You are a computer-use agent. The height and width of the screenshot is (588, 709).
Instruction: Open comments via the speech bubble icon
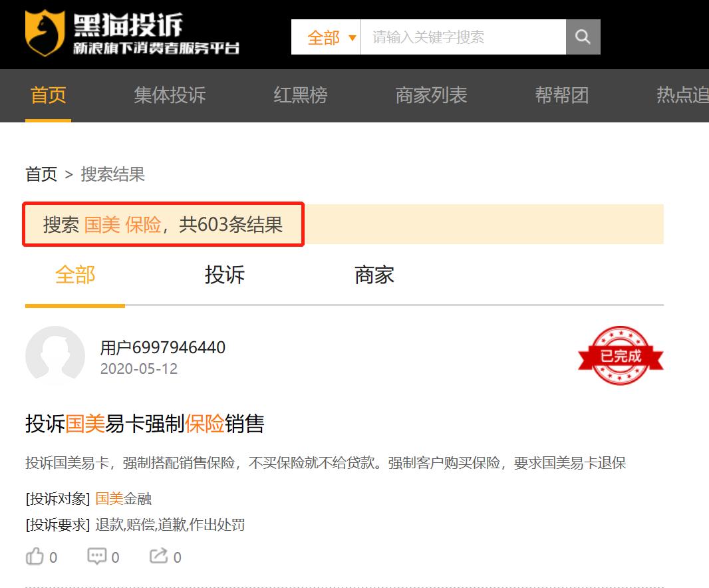[98, 557]
